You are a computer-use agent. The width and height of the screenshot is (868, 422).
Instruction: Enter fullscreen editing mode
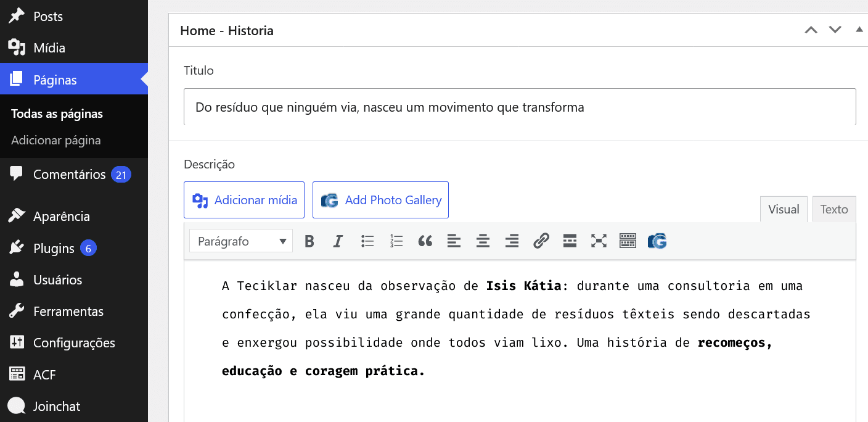point(599,241)
